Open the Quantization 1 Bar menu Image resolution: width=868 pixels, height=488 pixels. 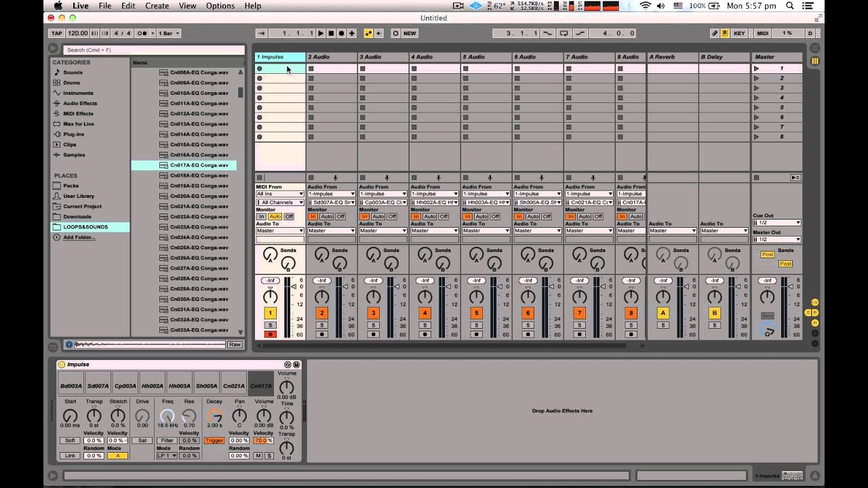click(169, 33)
